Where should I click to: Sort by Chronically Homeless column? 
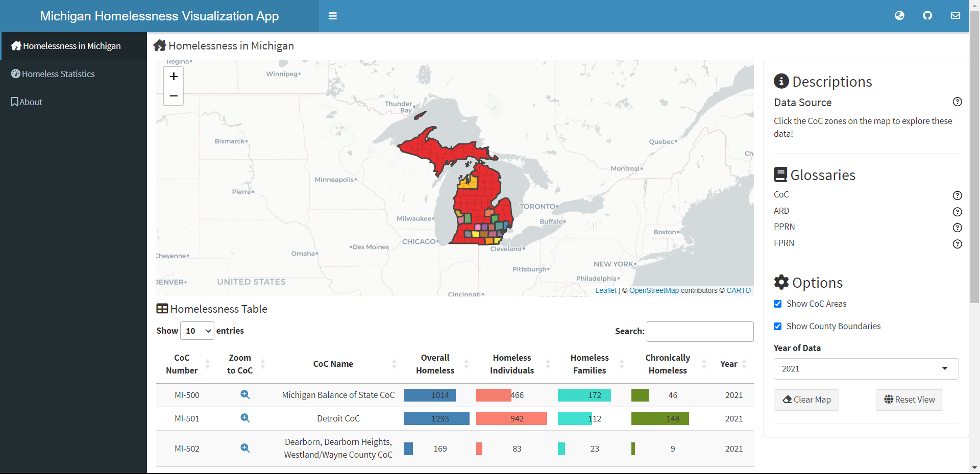point(672,364)
